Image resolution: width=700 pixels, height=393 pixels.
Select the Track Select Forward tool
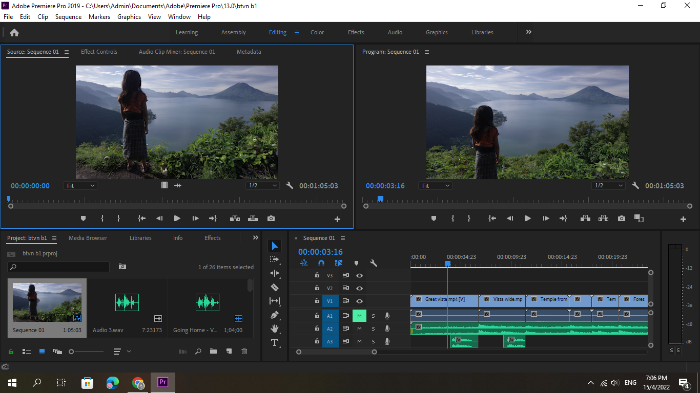tap(275, 259)
